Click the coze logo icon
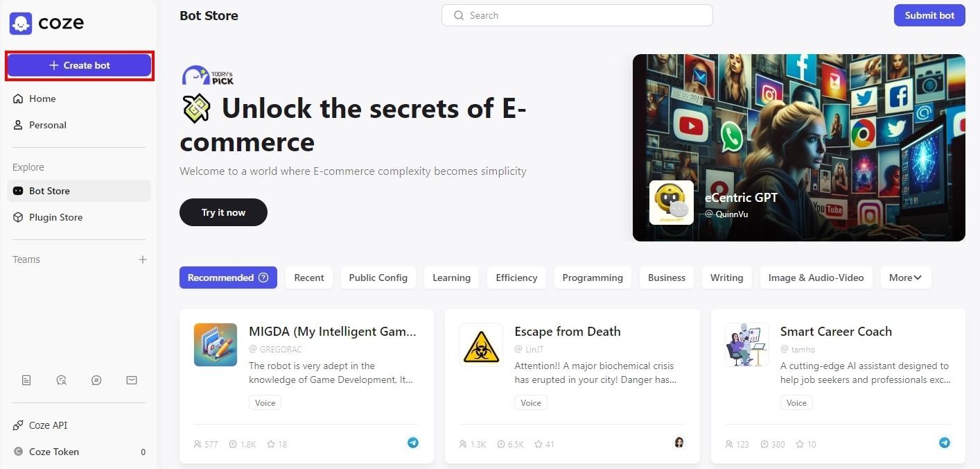 pos(21,23)
